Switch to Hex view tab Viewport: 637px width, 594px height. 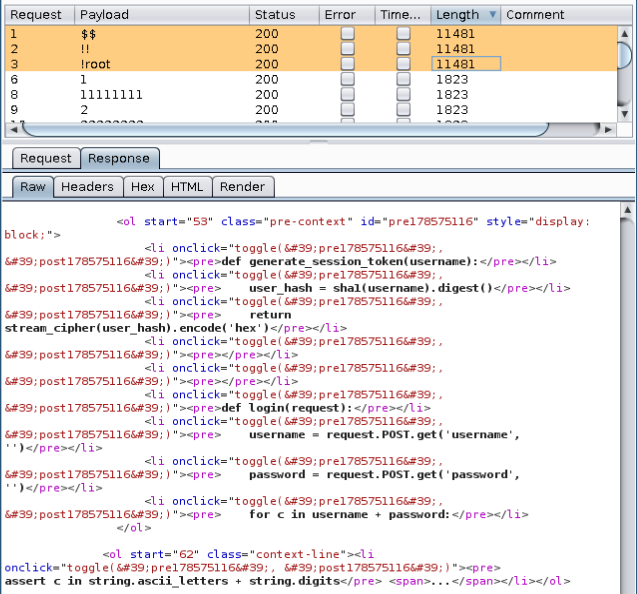tap(143, 187)
